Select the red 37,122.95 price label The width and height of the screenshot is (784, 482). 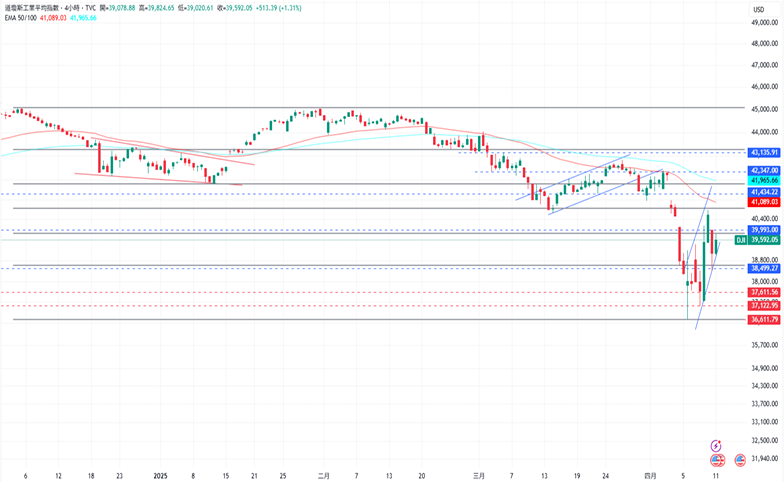tap(764, 306)
